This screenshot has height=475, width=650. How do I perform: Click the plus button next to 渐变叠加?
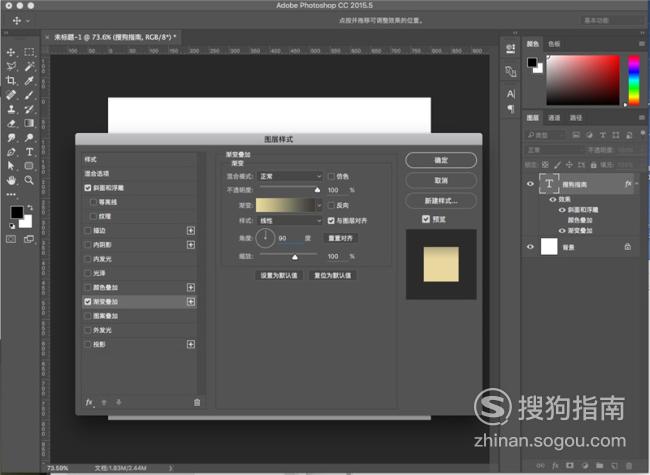point(191,302)
